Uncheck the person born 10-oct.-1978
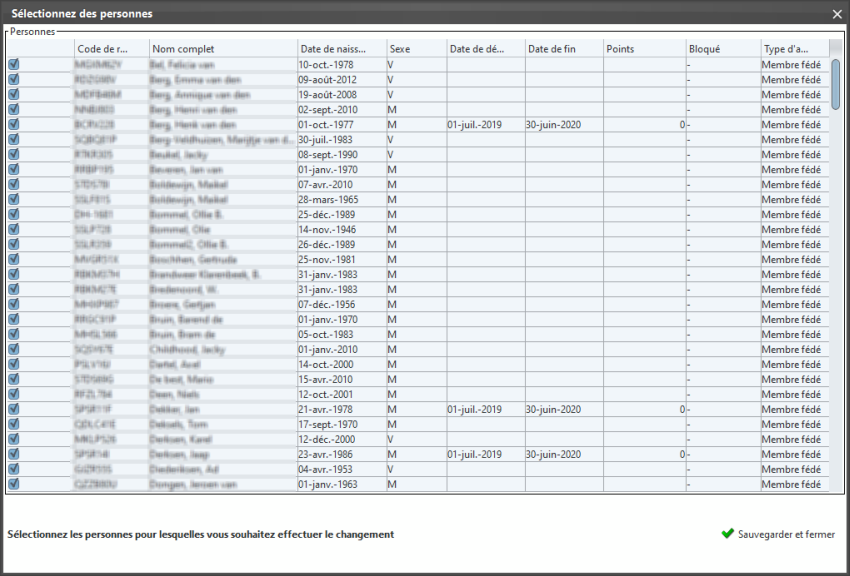 (14, 64)
